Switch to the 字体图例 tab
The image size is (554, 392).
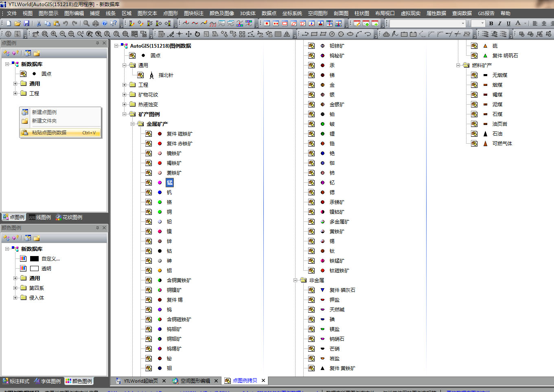[x=48, y=381]
